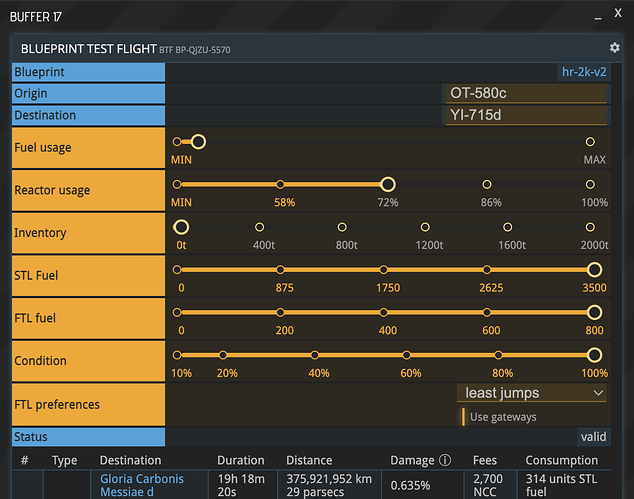
Task: Click the Reactor usage handle at 72%
Action: pos(388,184)
